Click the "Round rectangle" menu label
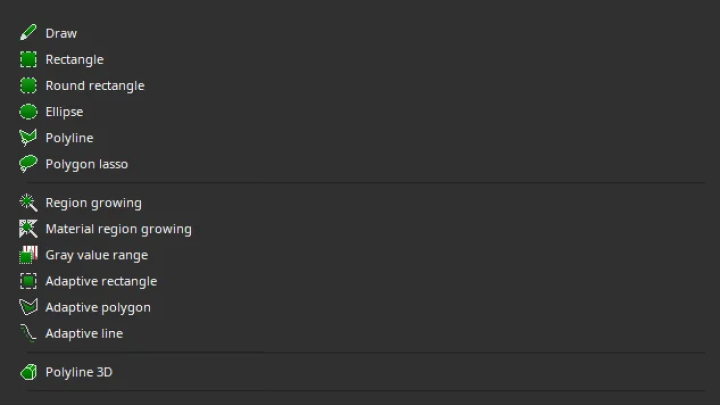Viewport: 720px width, 405px height. (95, 86)
